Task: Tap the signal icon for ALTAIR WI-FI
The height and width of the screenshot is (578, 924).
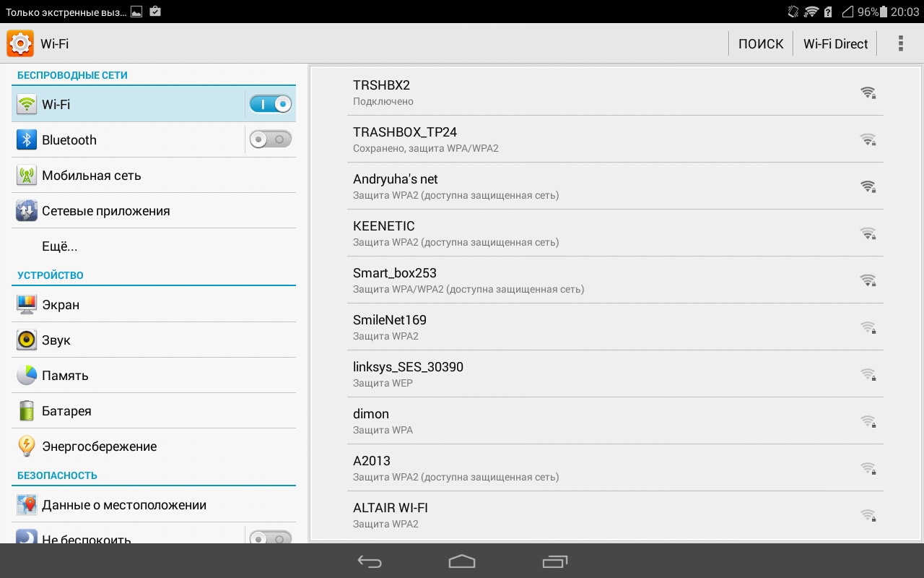Action: [x=868, y=515]
